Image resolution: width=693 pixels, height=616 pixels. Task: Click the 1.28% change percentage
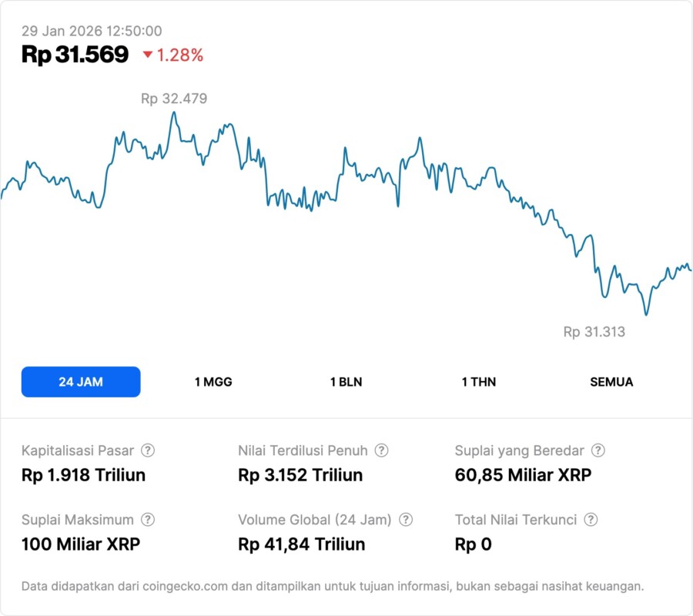(x=180, y=55)
